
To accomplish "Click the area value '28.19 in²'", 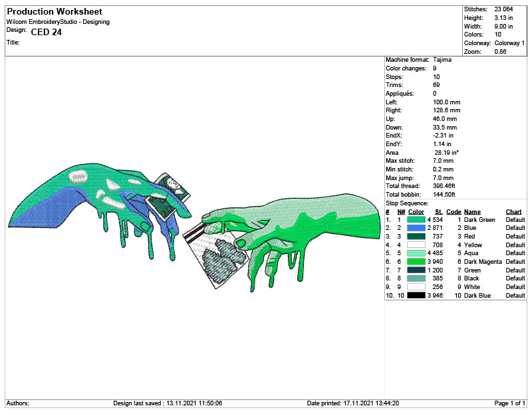I will [x=446, y=153].
